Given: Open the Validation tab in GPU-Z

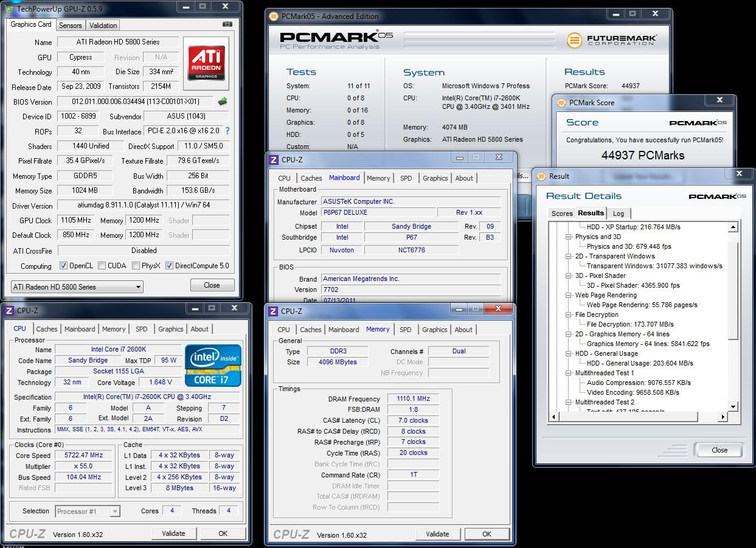Looking at the screenshot, I should (x=103, y=26).
